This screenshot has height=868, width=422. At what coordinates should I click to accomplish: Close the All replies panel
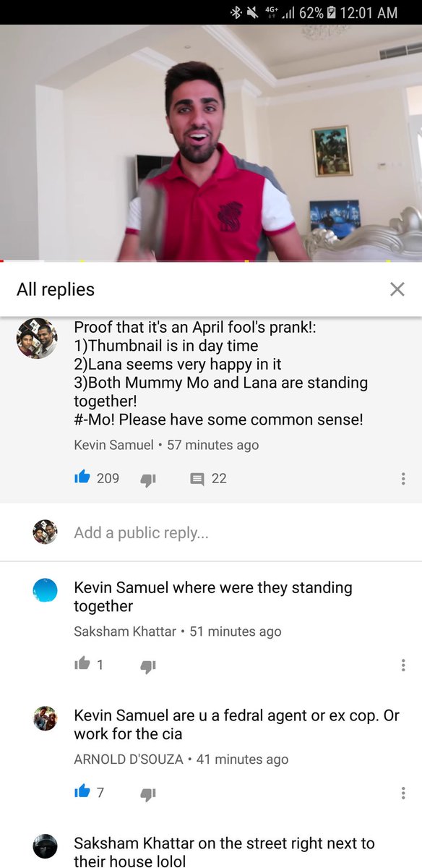click(397, 289)
